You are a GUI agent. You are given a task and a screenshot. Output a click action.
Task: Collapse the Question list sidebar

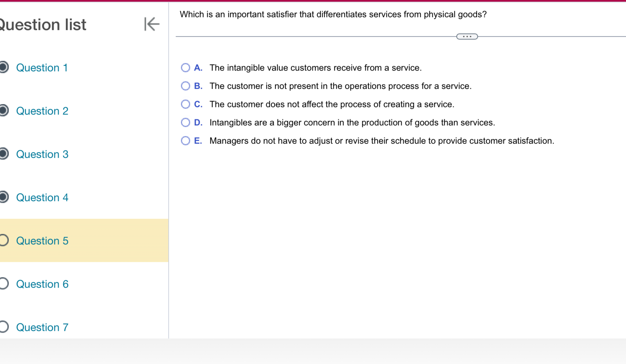(x=152, y=24)
